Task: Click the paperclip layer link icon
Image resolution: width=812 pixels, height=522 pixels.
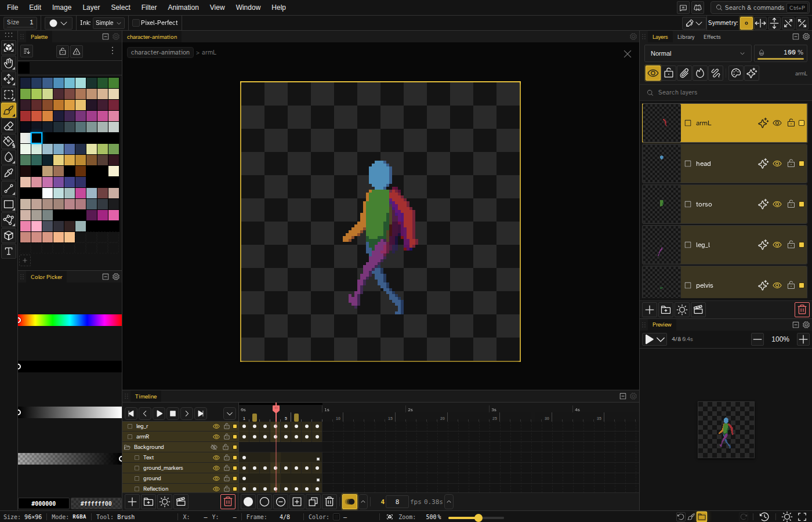Action: [x=684, y=73]
